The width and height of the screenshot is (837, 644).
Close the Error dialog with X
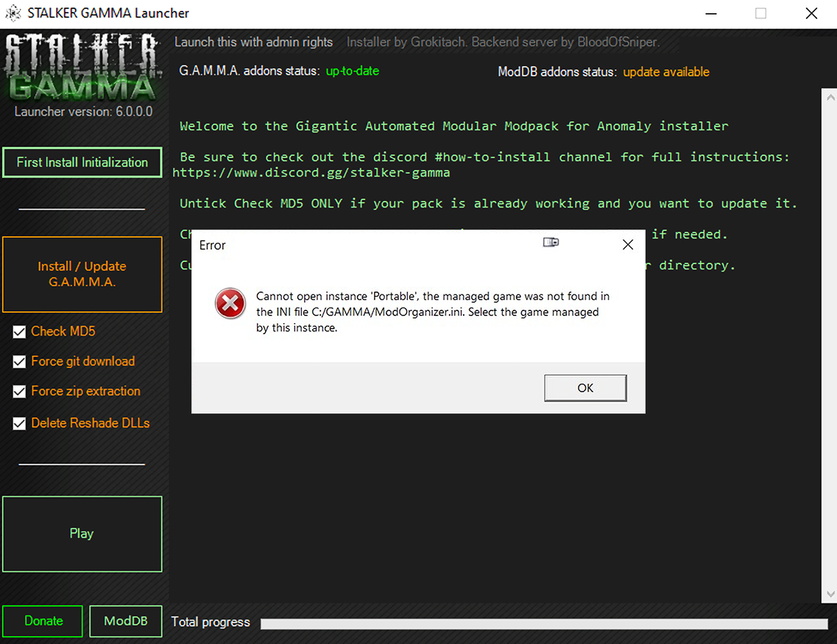(x=628, y=245)
